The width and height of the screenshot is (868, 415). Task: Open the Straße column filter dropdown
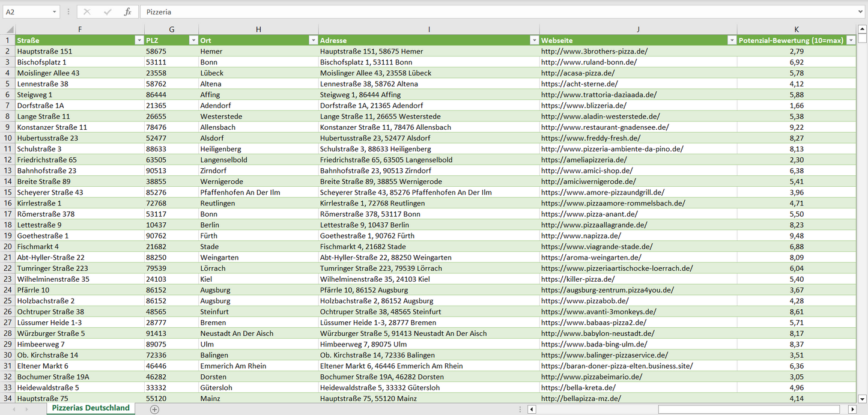tap(139, 40)
